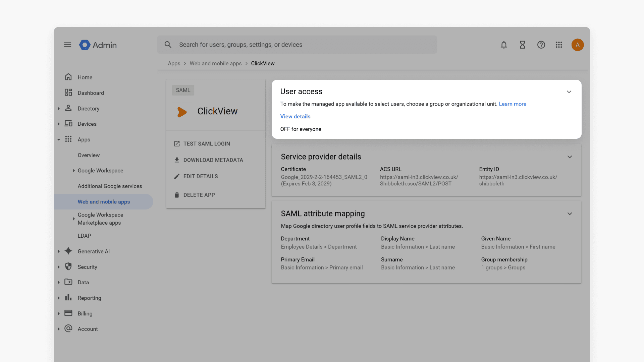Click the Devices icon in sidebar
Viewport: 644px width, 362px height.
click(68, 124)
